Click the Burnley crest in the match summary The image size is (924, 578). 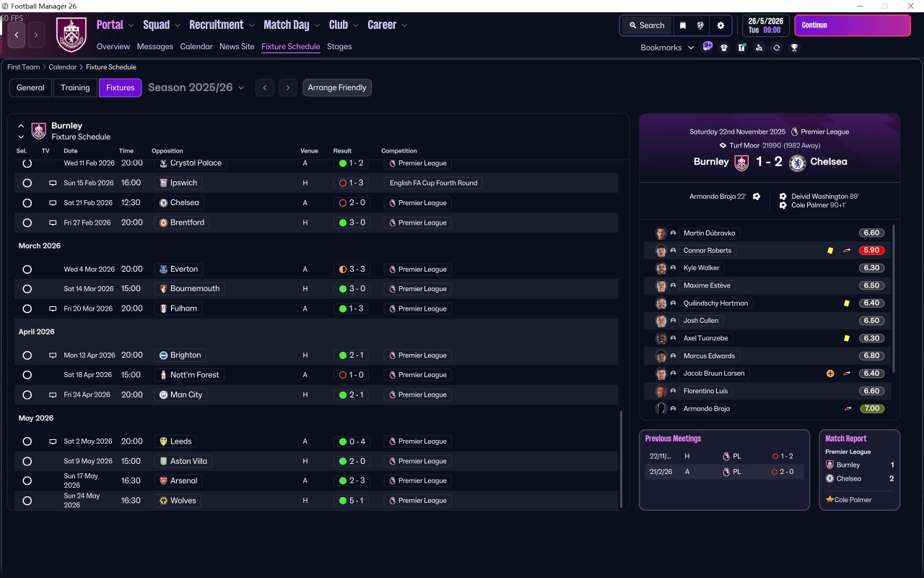click(x=741, y=163)
